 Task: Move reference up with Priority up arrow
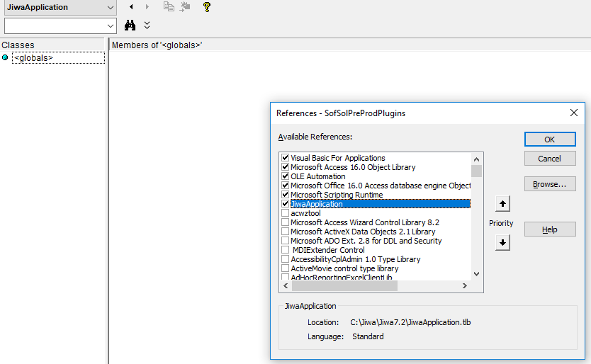[x=502, y=204]
